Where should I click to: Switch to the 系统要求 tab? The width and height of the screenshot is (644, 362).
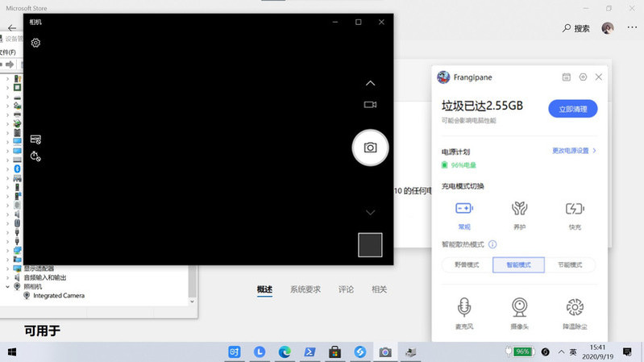[x=305, y=289]
